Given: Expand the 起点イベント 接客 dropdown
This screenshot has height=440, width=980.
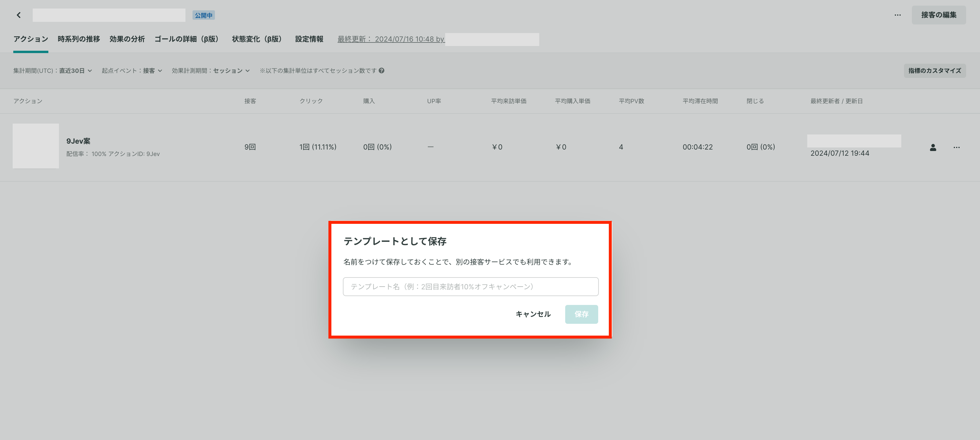Looking at the screenshot, I should [131, 70].
